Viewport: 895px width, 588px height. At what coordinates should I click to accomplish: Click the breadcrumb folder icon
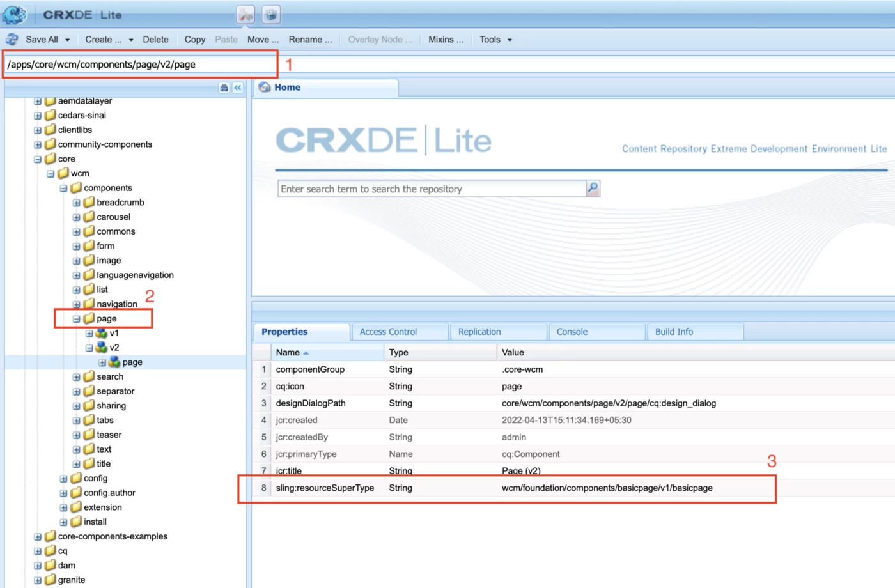(x=89, y=202)
